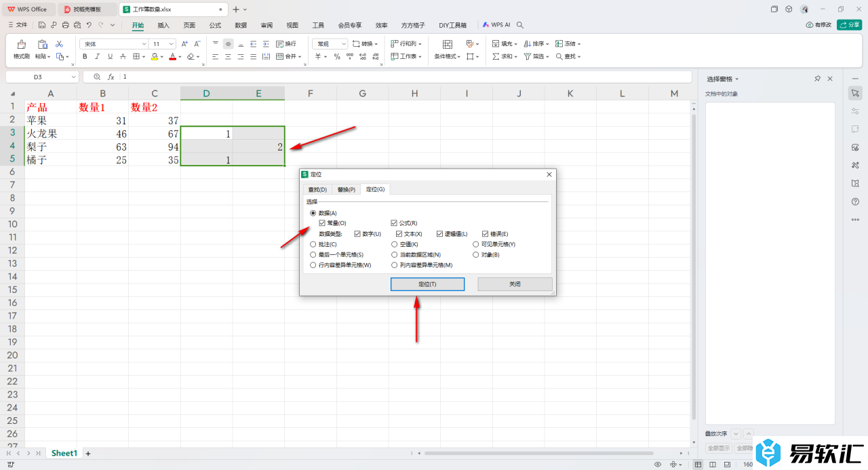Click the thousands separator icon

point(350,57)
